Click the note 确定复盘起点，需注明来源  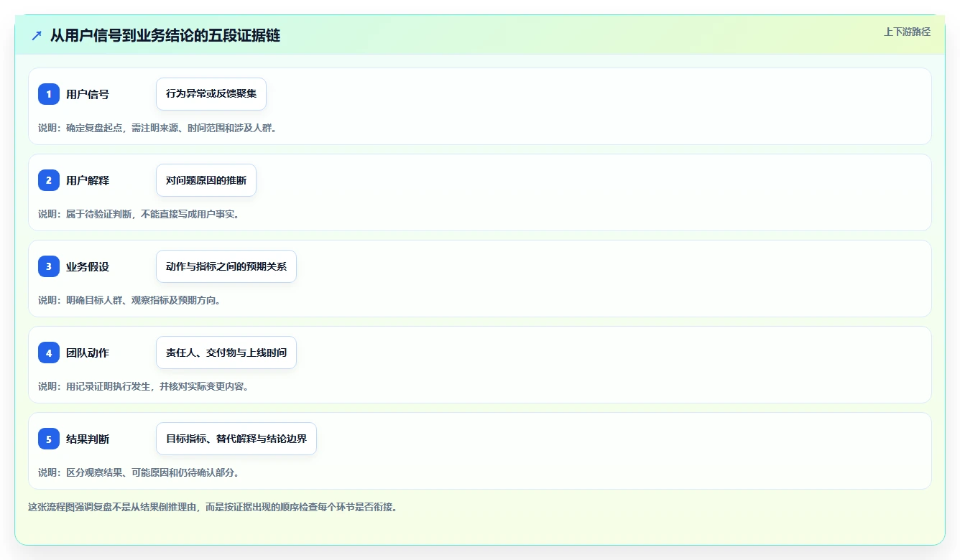(x=157, y=128)
